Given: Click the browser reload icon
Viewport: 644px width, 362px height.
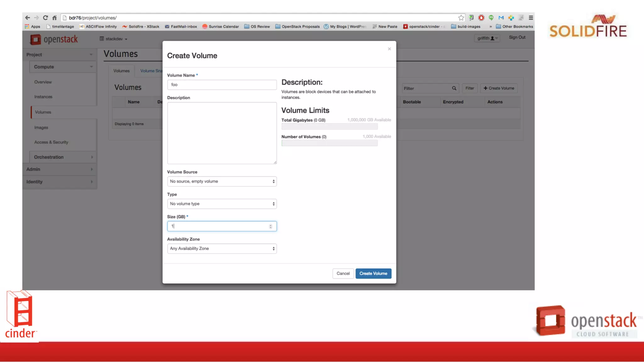Looking at the screenshot, I should (x=45, y=18).
